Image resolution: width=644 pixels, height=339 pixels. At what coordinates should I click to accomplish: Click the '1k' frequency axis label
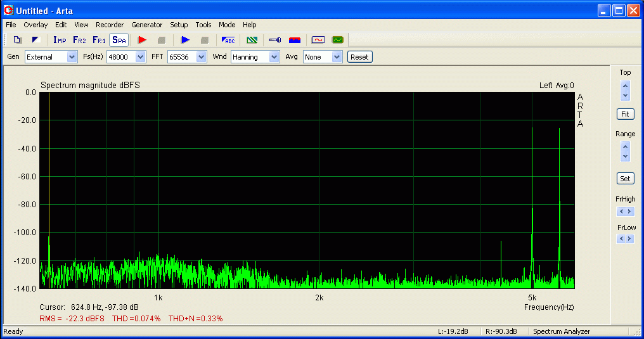click(x=158, y=298)
